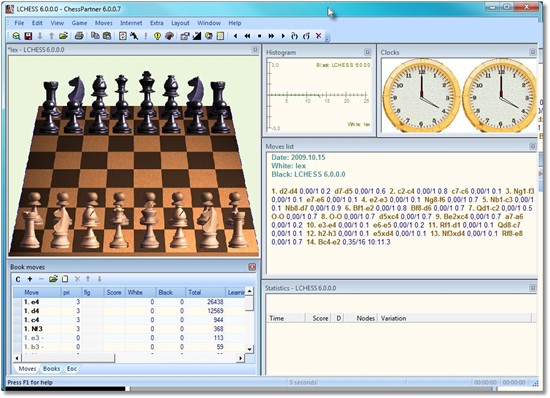Click the Clocks panel corner button
The height and width of the screenshot is (398, 550).
pyautogui.click(x=532, y=52)
